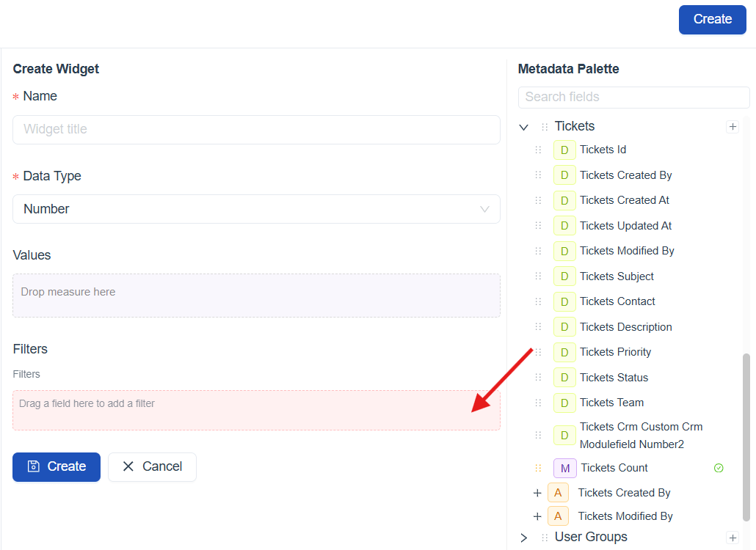756x550 pixels.
Task: Click the drag handle beside Tickets Priority
Action: click(538, 352)
